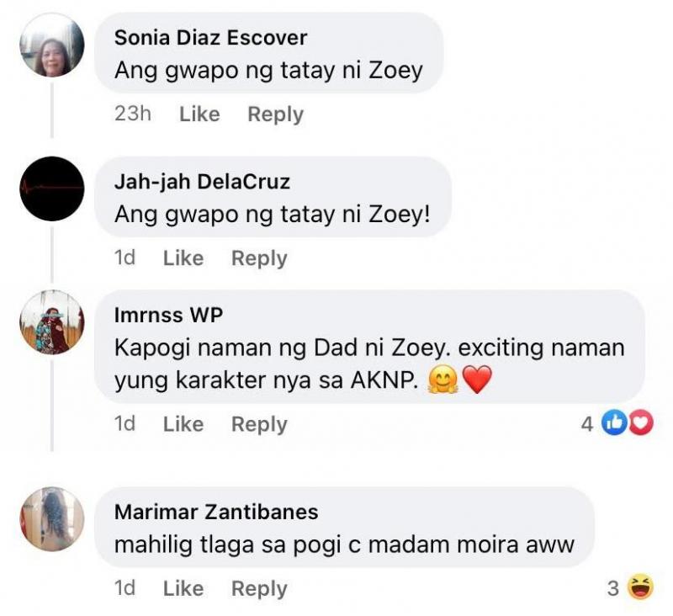Like Imrnss WP's comment
673x616 pixels.
click(x=183, y=424)
